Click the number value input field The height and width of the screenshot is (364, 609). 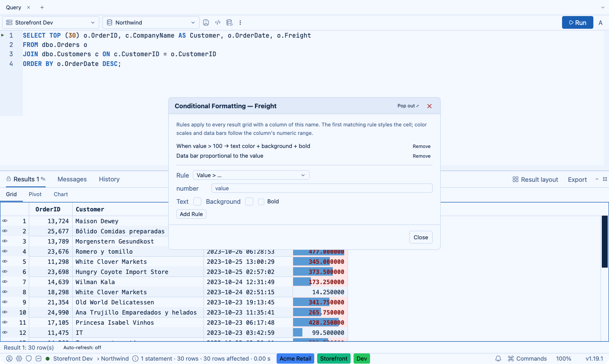[x=322, y=189]
